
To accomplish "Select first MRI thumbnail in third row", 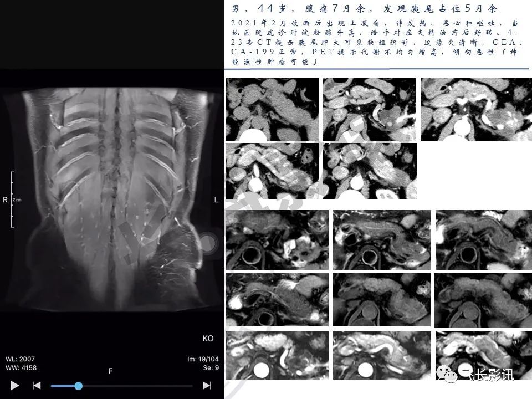I will [x=277, y=240].
